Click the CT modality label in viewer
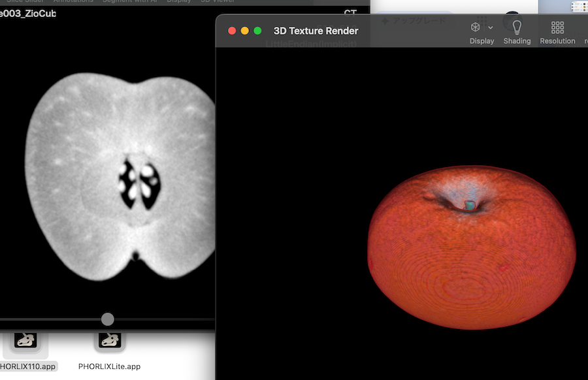Viewport: 588px width, 380px height. [x=350, y=13]
